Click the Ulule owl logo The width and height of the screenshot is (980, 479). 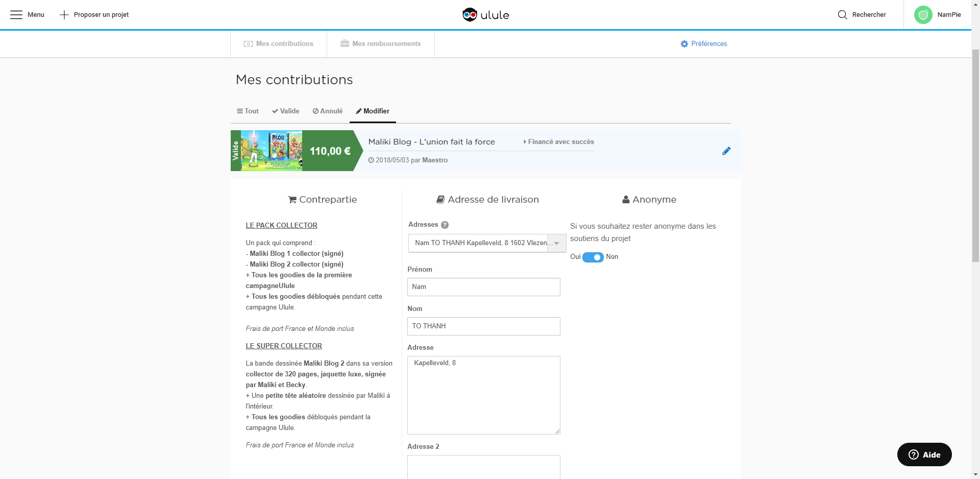(470, 15)
